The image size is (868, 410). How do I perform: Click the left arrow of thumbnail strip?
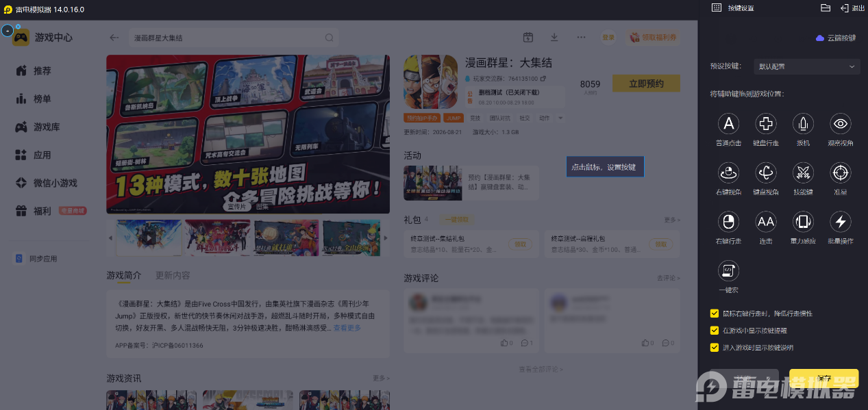111,238
